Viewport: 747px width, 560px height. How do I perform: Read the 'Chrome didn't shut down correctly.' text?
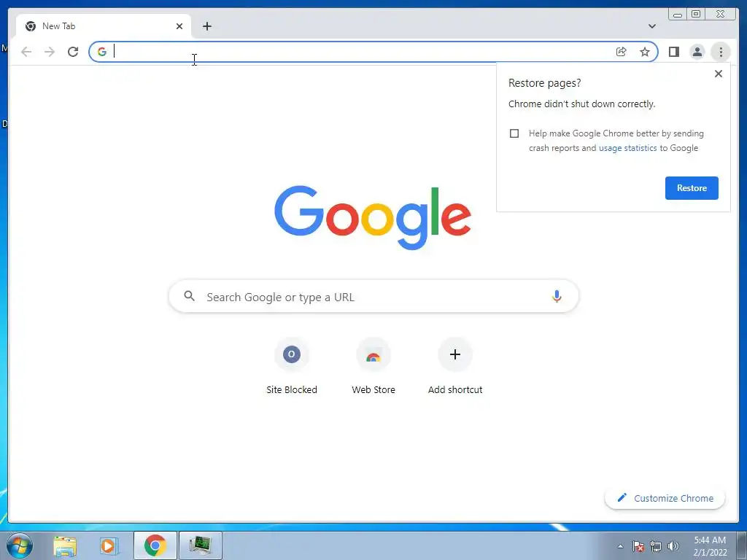point(581,104)
